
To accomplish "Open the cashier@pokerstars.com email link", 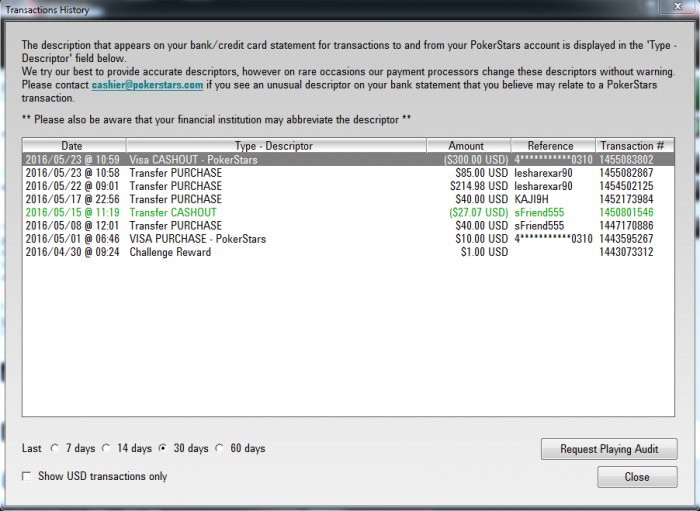I will (147, 85).
